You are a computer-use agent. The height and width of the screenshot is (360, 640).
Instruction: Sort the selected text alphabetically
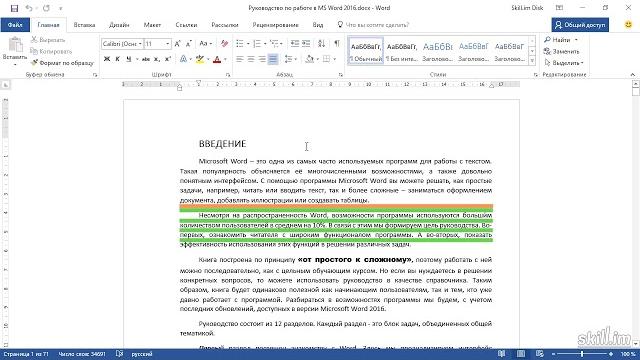322,44
